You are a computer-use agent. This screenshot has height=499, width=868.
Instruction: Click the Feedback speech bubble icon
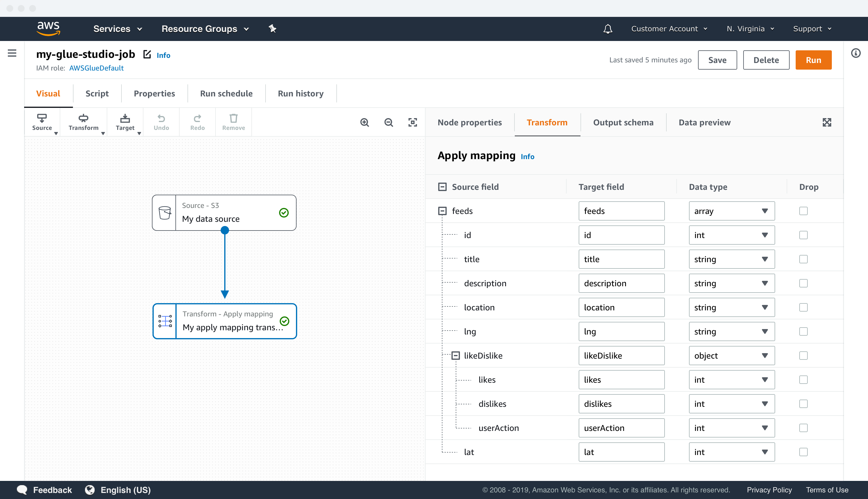pos(22,490)
